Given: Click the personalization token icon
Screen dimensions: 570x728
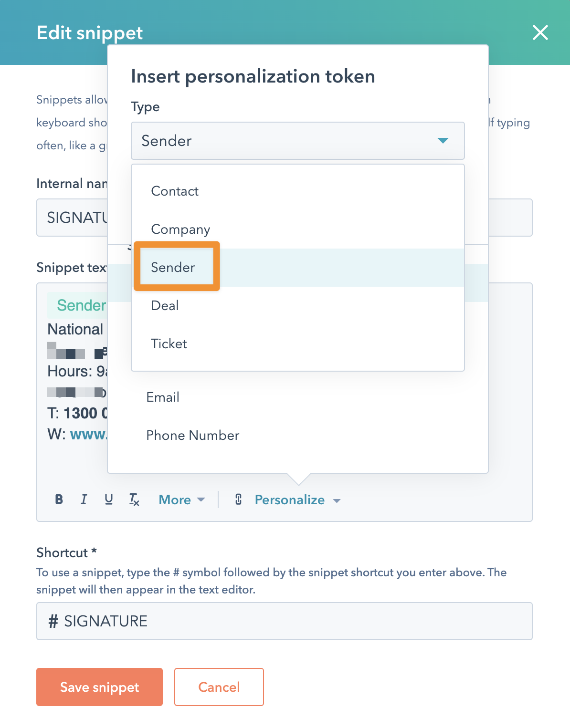Looking at the screenshot, I should point(238,499).
